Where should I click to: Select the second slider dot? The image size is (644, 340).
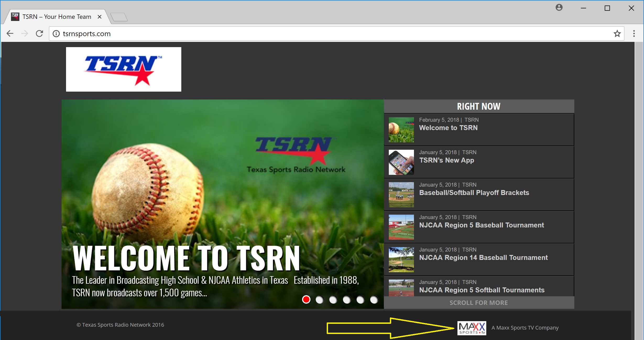[x=320, y=299]
